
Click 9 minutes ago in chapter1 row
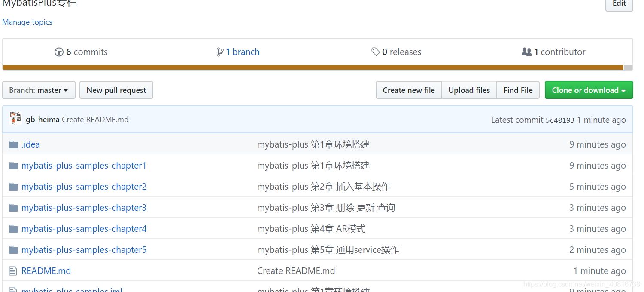click(598, 166)
